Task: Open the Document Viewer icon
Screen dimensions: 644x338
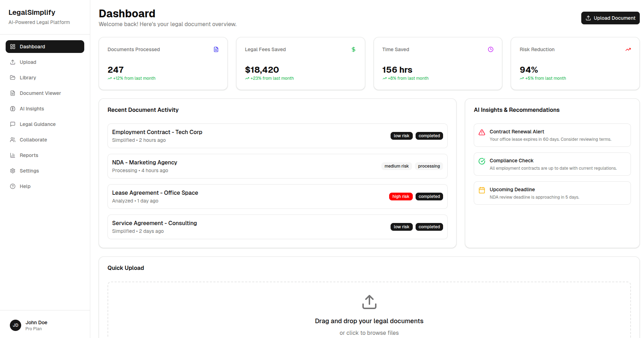Action: pos(13,93)
